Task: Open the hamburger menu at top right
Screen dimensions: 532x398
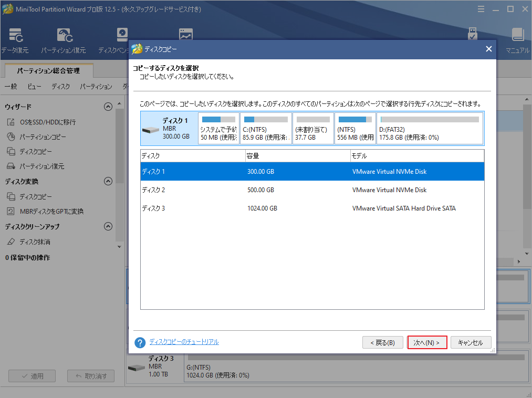Action: click(482, 8)
